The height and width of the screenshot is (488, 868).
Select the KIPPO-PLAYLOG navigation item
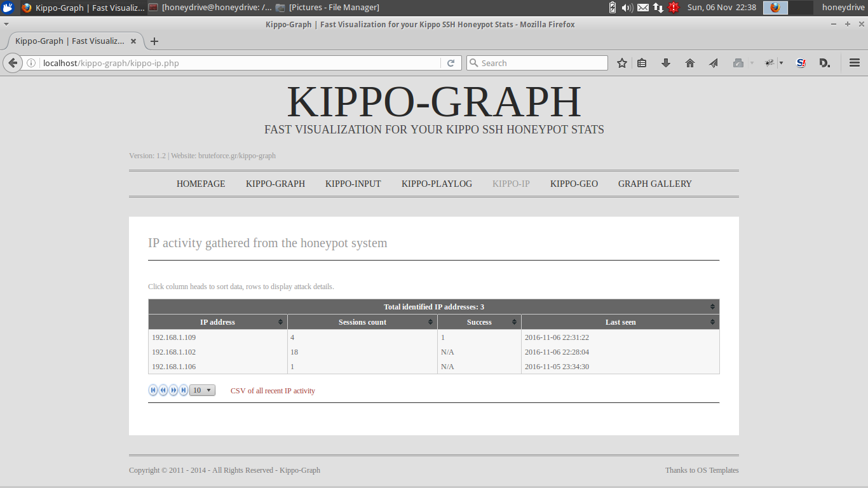pos(437,184)
